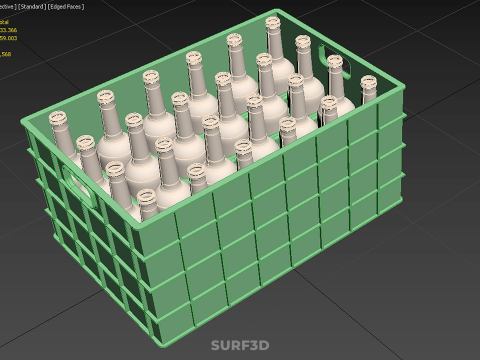The image size is (480, 360).
Task: Open the Edged Faces display menu
Action: pos(66,6)
